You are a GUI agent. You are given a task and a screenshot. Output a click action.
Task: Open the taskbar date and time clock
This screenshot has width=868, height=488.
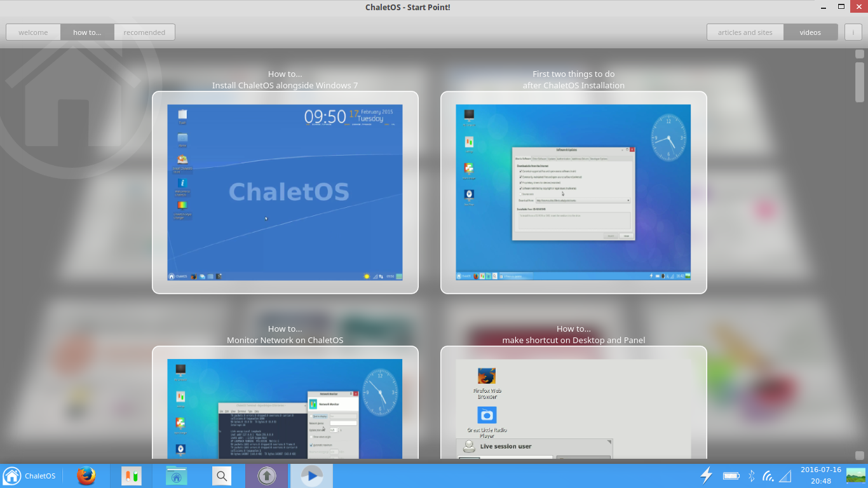[x=821, y=475]
